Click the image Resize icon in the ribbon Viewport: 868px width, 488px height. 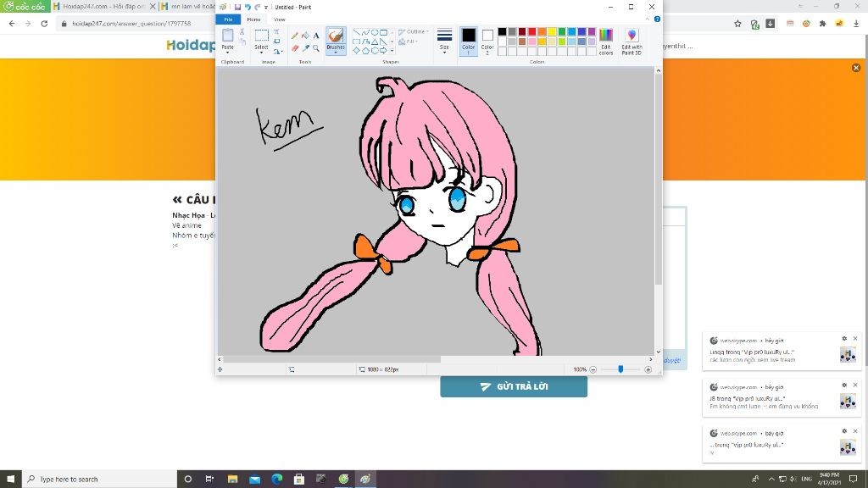coord(277,42)
